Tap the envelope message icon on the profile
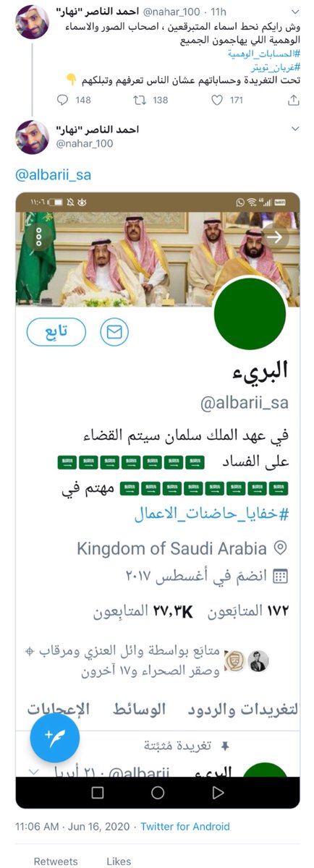 [114, 332]
